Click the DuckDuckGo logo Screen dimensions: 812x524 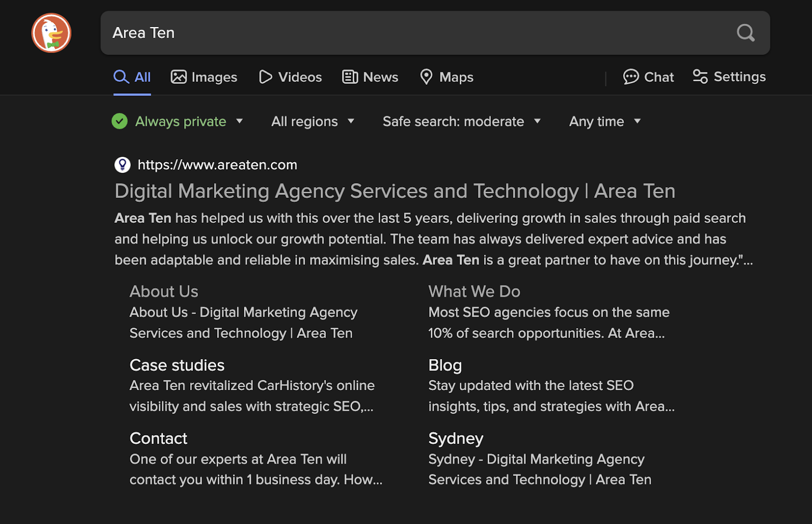[51, 33]
